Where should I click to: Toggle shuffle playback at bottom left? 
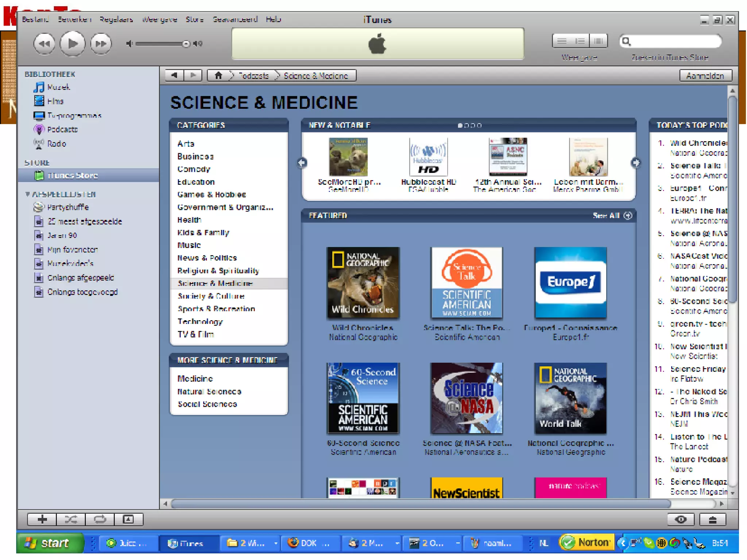point(71,519)
